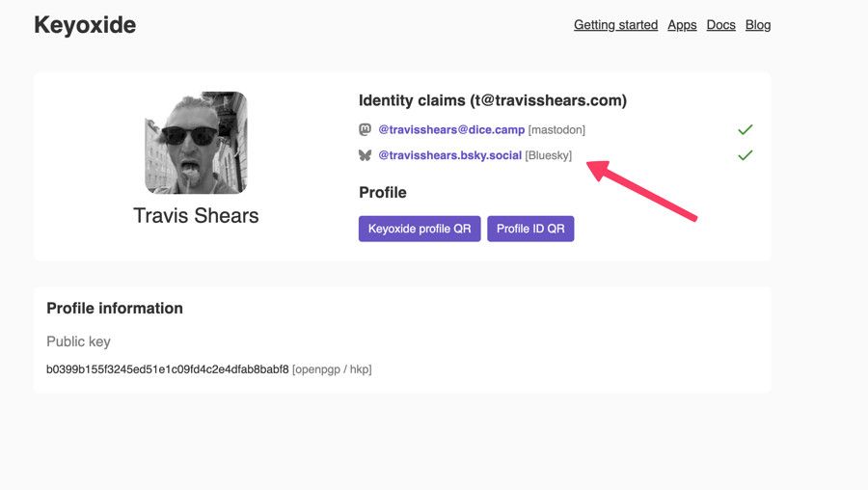Select the public key fingerprint text
Screen dimensions: 868x490
click(x=167, y=369)
